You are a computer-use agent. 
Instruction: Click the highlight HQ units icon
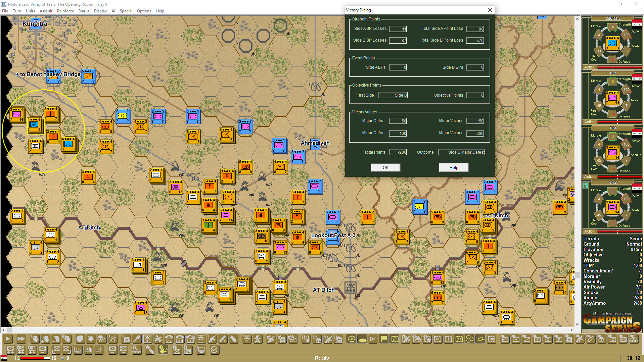pos(623,339)
